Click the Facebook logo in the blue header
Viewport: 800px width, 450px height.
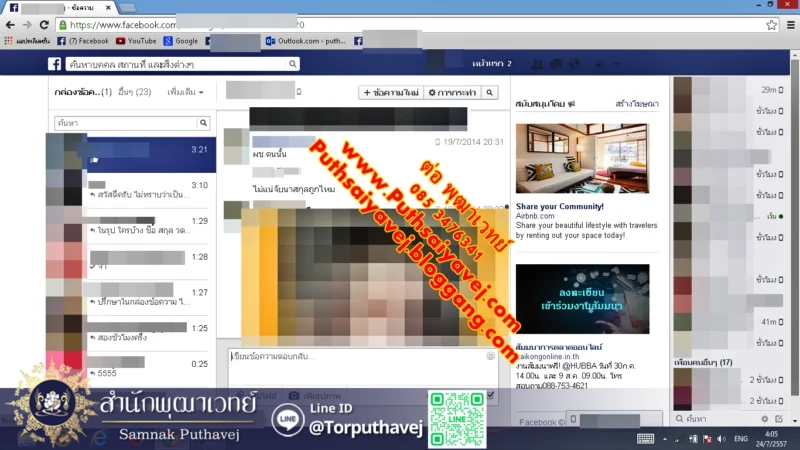[56, 64]
